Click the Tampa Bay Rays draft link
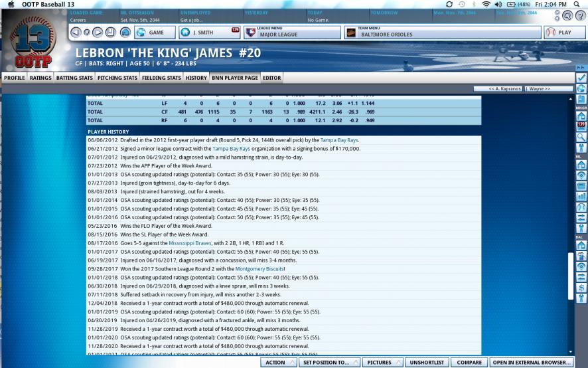Image resolution: width=588 pixels, height=368 pixels. [339, 140]
